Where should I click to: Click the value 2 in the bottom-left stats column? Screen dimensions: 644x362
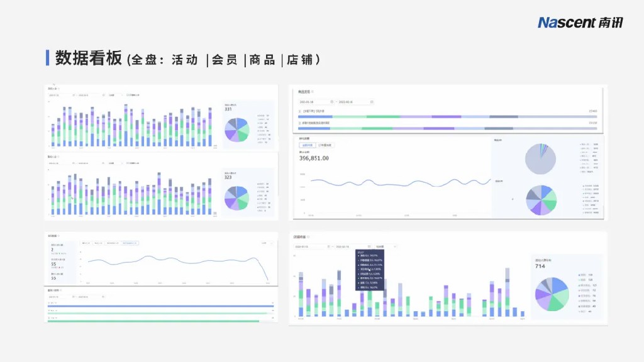coord(52,250)
